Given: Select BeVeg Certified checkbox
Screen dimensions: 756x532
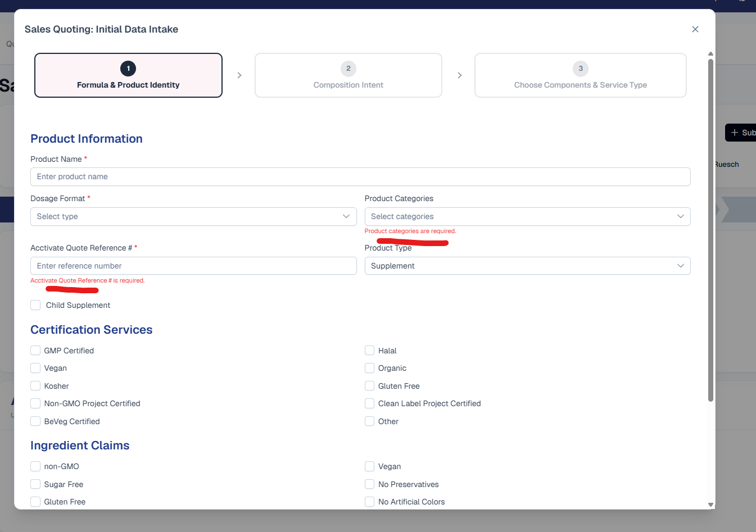Looking at the screenshot, I should 35,421.
